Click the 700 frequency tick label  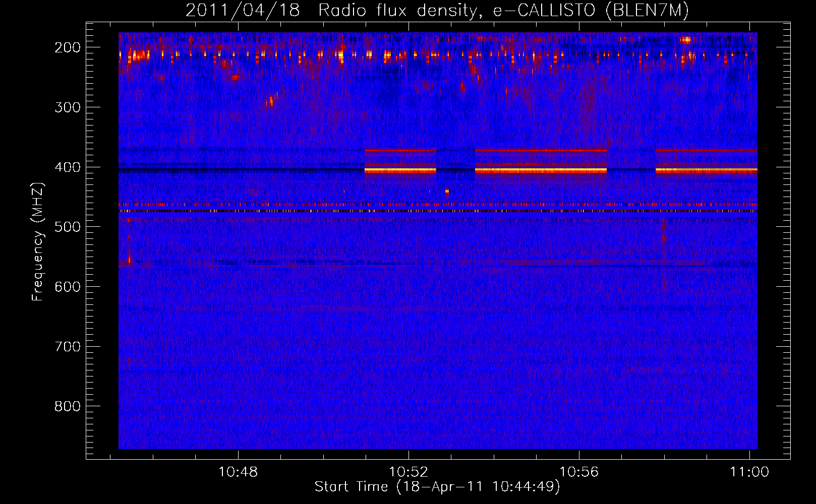[x=68, y=347]
